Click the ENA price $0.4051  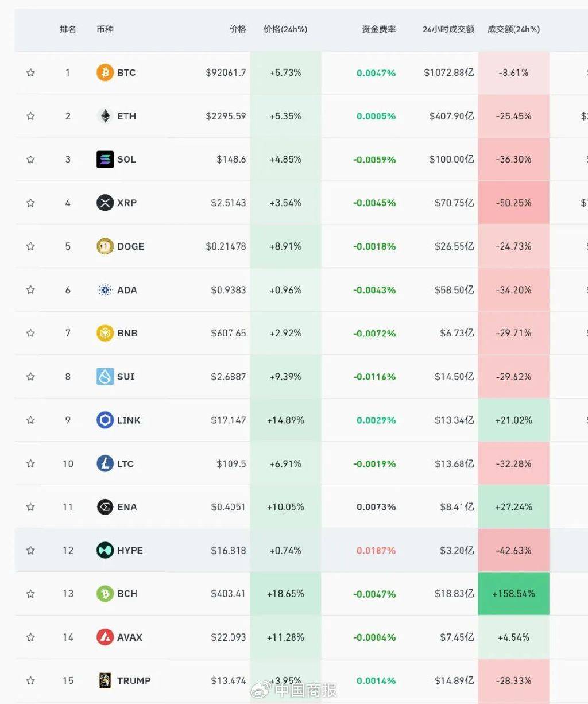tap(228, 507)
